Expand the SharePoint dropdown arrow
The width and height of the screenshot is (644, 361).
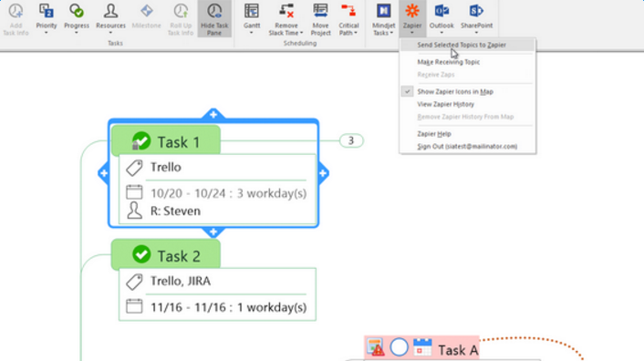click(476, 33)
